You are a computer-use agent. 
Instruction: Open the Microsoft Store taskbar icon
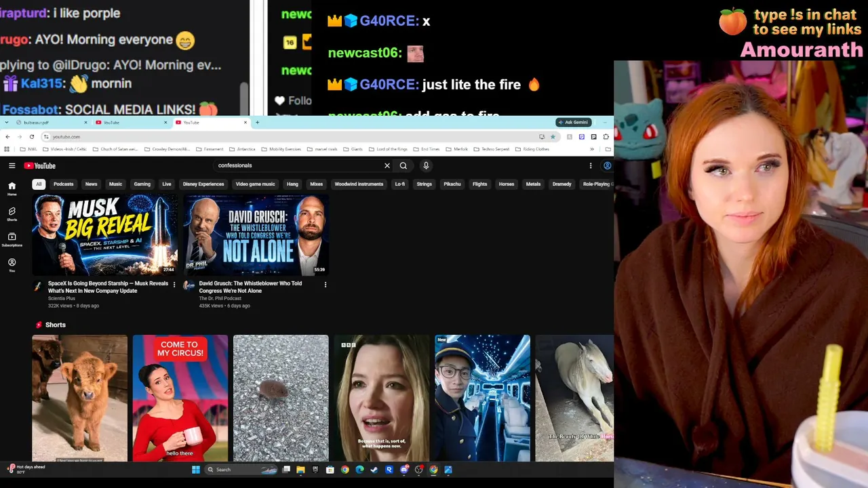pos(330,470)
